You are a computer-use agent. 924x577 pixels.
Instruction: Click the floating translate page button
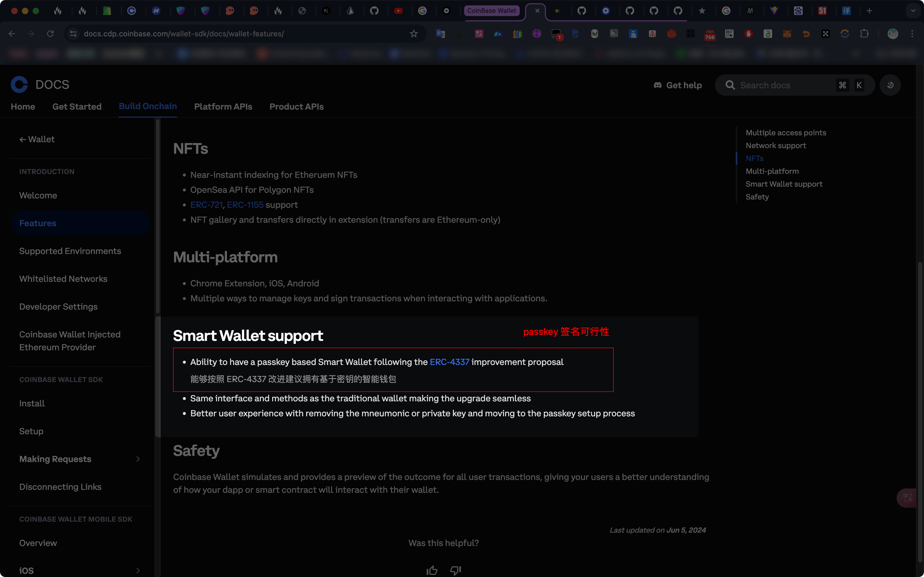coord(907,498)
